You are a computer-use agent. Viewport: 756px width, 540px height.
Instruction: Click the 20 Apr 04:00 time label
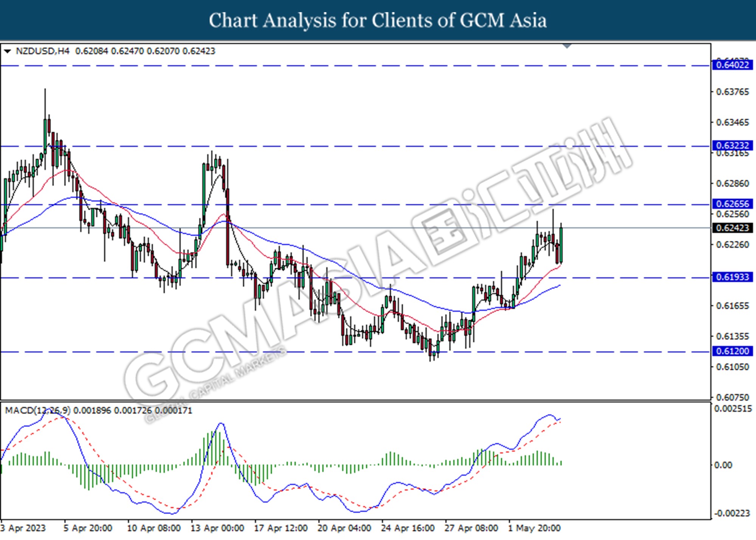(344, 528)
